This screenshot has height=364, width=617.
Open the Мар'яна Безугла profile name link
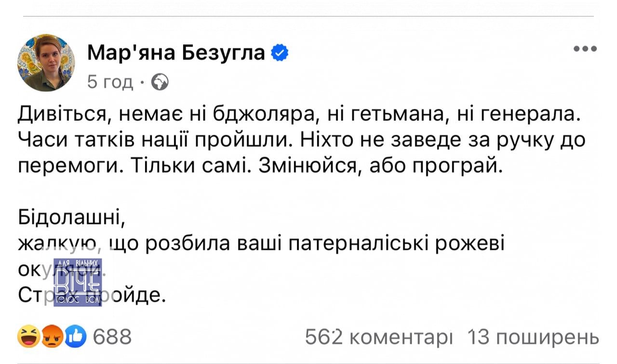(x=176, y=52)
